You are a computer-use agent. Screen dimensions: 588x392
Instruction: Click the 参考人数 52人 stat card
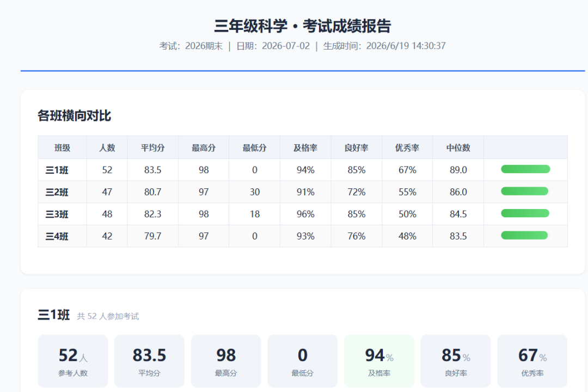[73, 361]
